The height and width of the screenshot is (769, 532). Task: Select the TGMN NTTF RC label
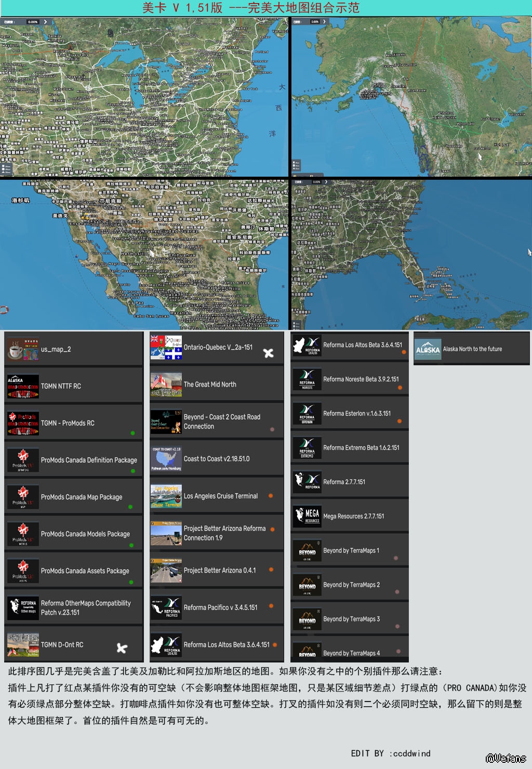click(61, 386)
